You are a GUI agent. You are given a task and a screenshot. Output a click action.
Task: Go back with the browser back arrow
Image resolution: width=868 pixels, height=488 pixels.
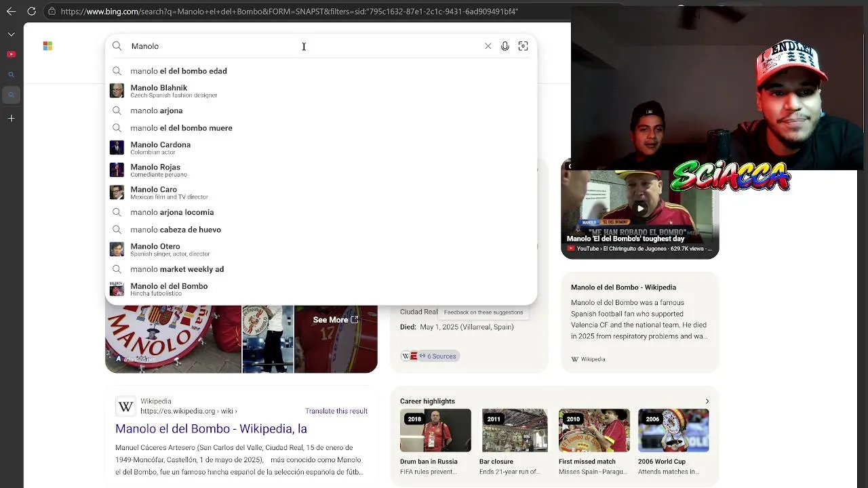point(11,12)
